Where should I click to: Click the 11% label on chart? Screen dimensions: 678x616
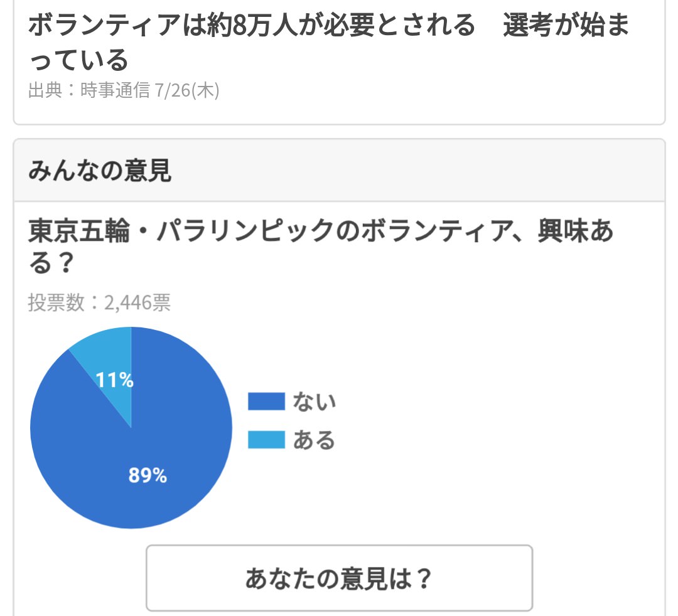click(x=115, y=380)
